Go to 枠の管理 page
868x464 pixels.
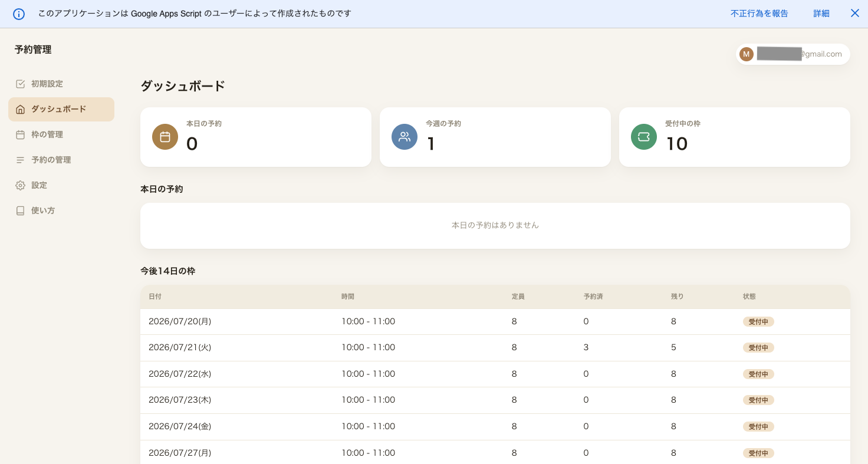point(61,134)
